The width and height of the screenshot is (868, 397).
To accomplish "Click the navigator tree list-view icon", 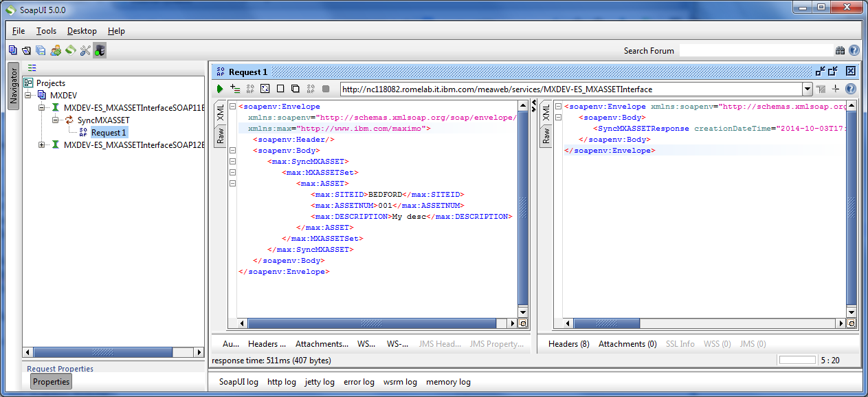I will [x=32, y=67].
